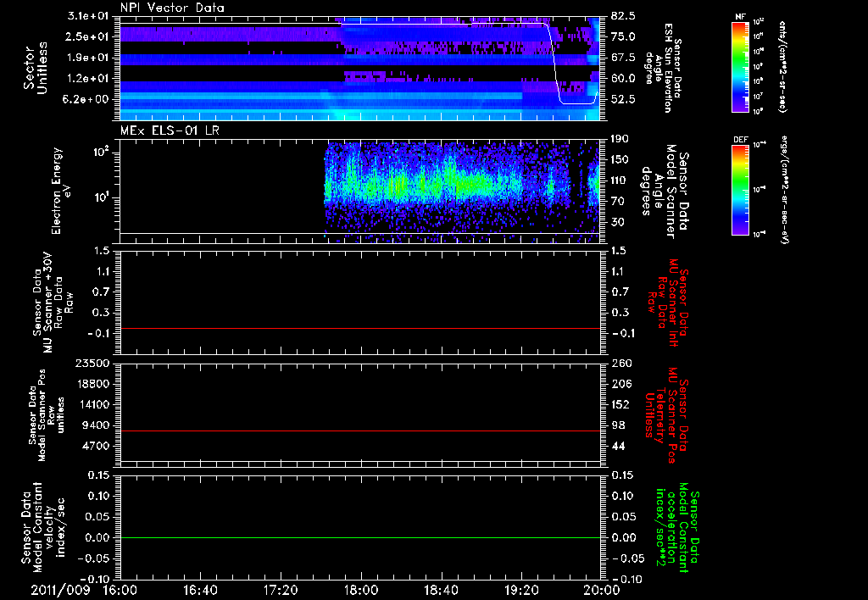Click the 190 scanner angle tick value
Screen dimensions: 868x600
(620, 139)
